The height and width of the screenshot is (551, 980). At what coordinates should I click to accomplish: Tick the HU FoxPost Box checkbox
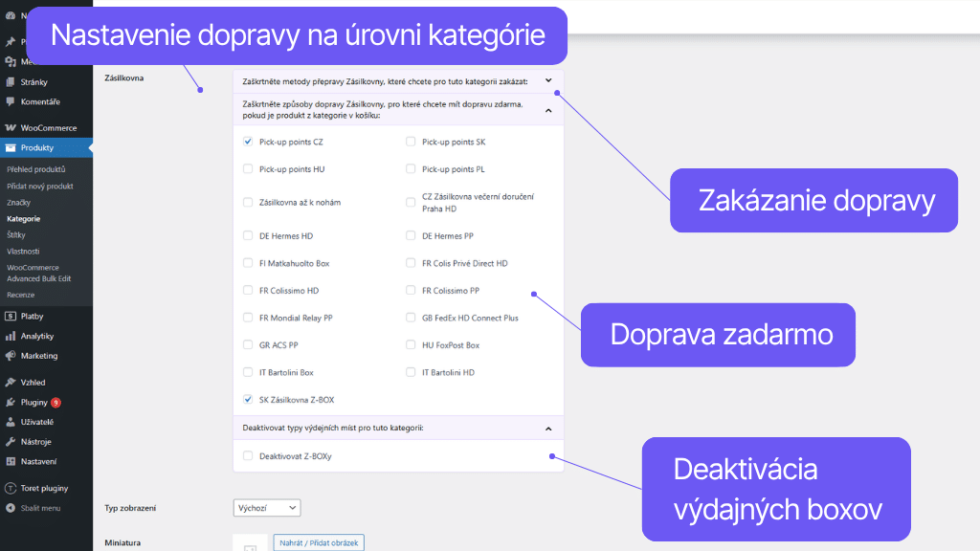[411, 344]
